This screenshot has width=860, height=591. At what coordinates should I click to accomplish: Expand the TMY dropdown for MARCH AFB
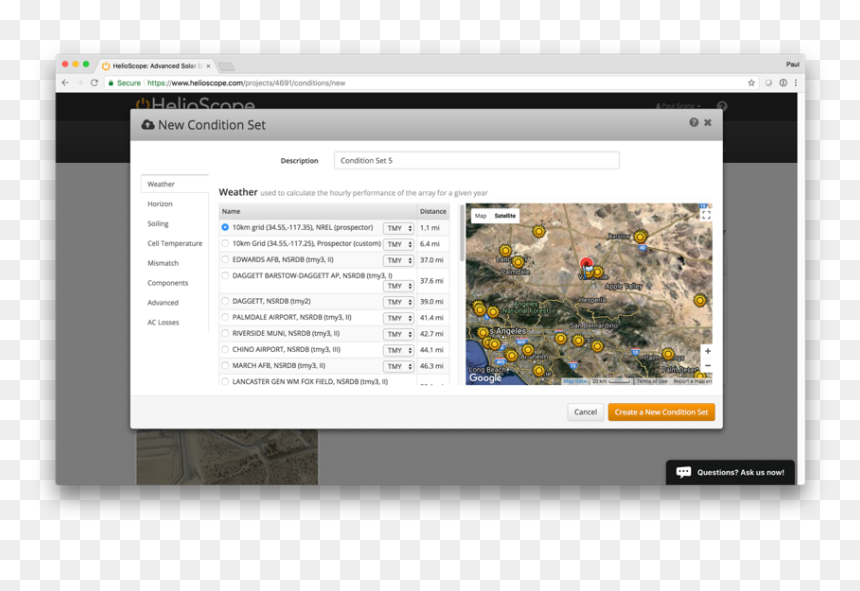click(x=398, y=366)
